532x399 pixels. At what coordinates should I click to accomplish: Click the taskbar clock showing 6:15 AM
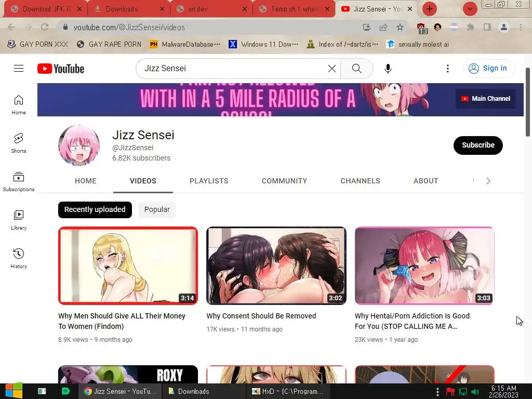pyautogui.click(x=503, y=391)
